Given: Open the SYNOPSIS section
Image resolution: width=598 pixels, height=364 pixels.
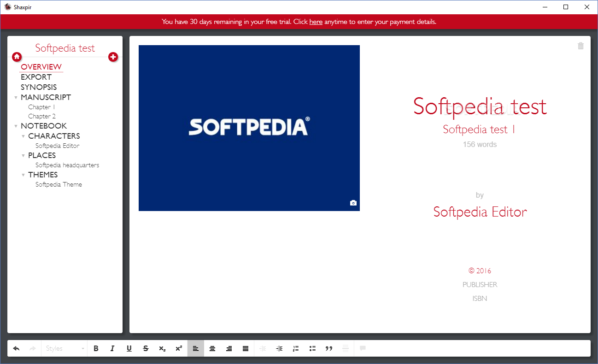Looking at the screenshot, I should tap(39, 87).
